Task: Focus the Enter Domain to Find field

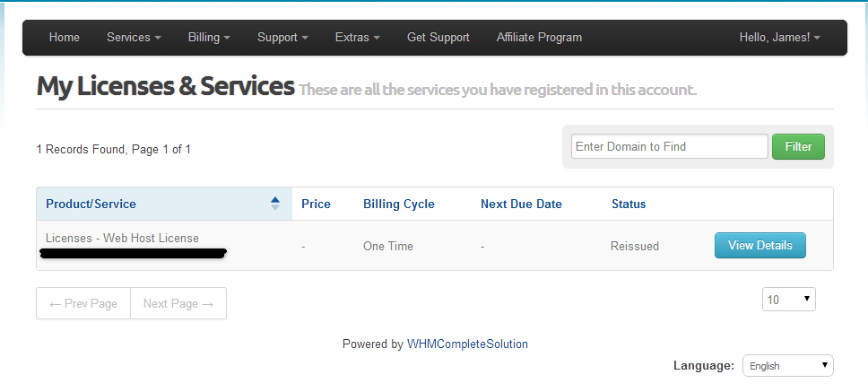Action: pyautogui.click(x=669, y=147)
